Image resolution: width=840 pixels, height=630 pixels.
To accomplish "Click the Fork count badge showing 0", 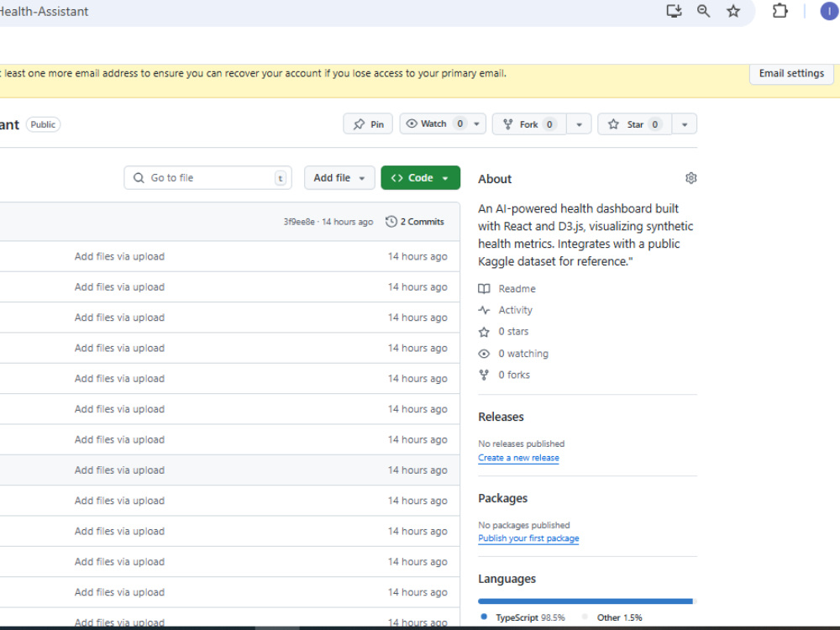I will pos(549,124).
